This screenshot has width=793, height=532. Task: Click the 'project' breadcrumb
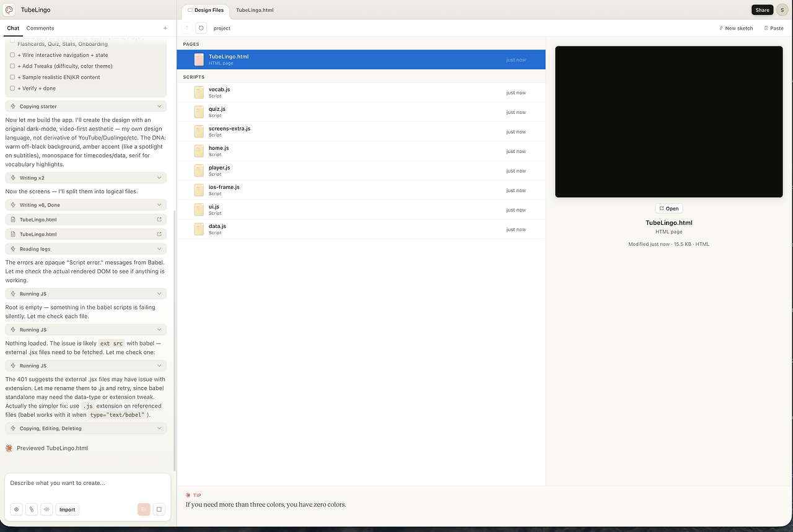pyautogui.click(x=222, y=28)
